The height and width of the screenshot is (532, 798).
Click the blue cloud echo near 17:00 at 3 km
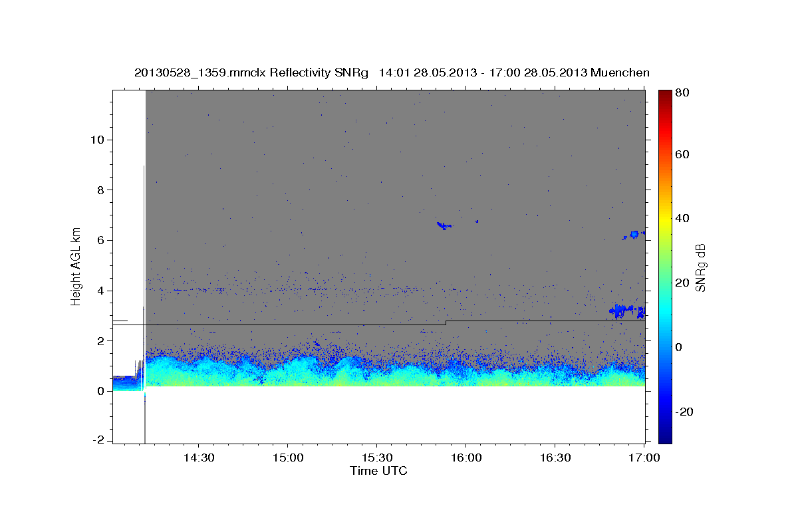tap(627, 311)
